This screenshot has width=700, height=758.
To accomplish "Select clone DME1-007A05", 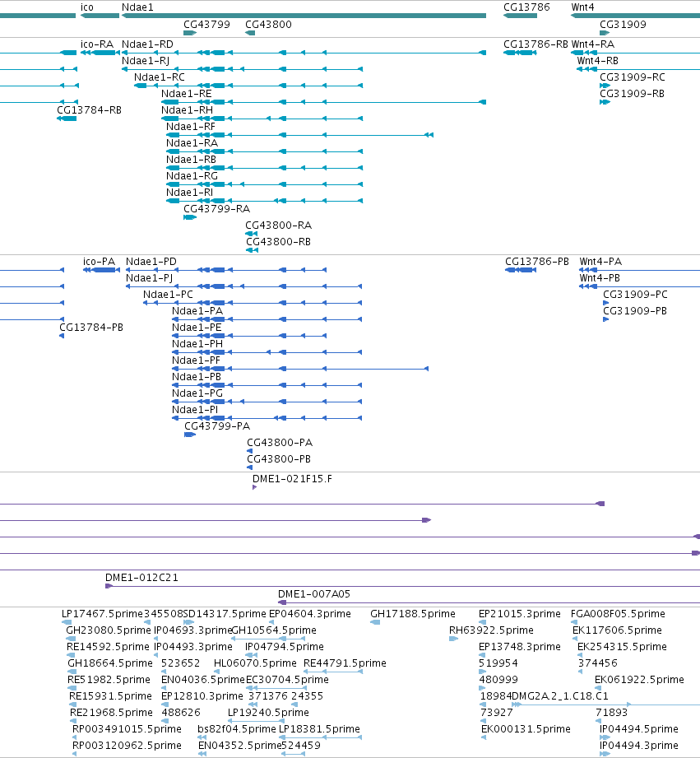I will pos(489,602).
